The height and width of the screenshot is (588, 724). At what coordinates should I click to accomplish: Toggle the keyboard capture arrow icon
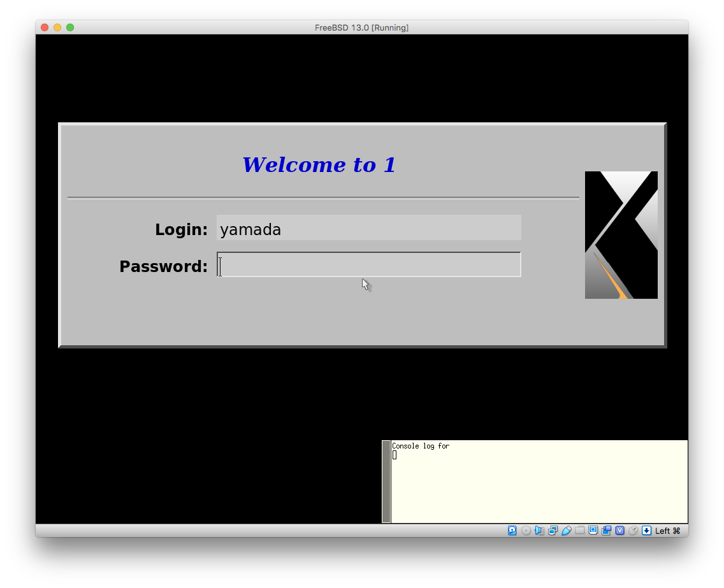[646, 531]
